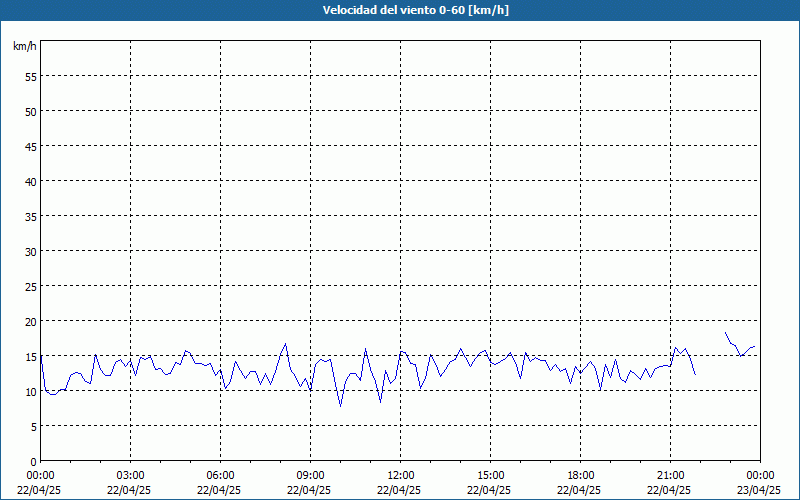800x500 pixels.
Task: Click the y-axis value 50
Action: 31,111
